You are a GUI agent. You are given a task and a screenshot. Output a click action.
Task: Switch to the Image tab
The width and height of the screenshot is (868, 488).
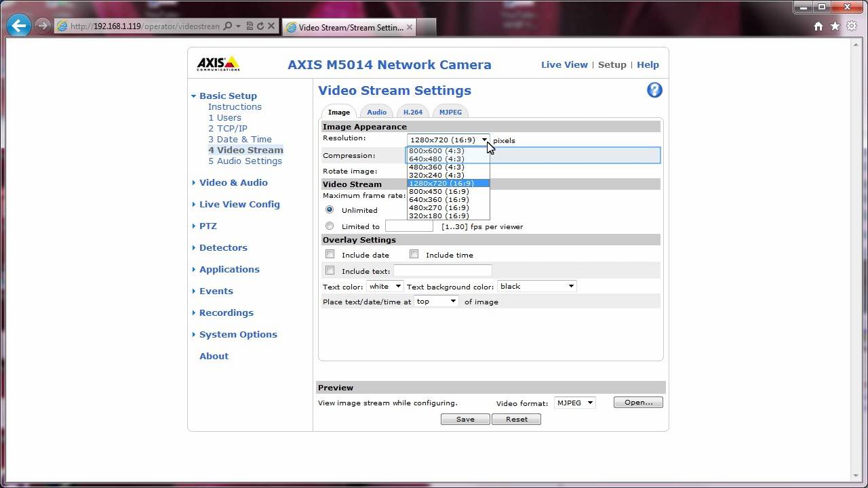click(339, 112)
